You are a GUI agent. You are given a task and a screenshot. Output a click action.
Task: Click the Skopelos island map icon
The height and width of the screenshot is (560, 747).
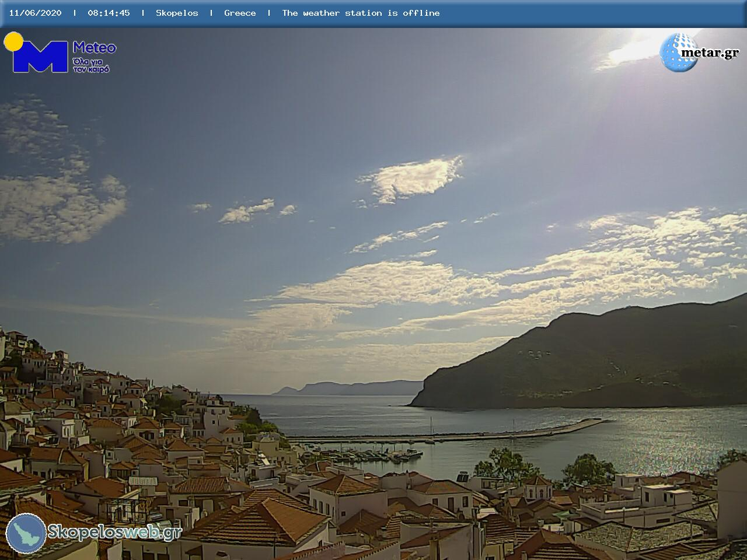26,533
